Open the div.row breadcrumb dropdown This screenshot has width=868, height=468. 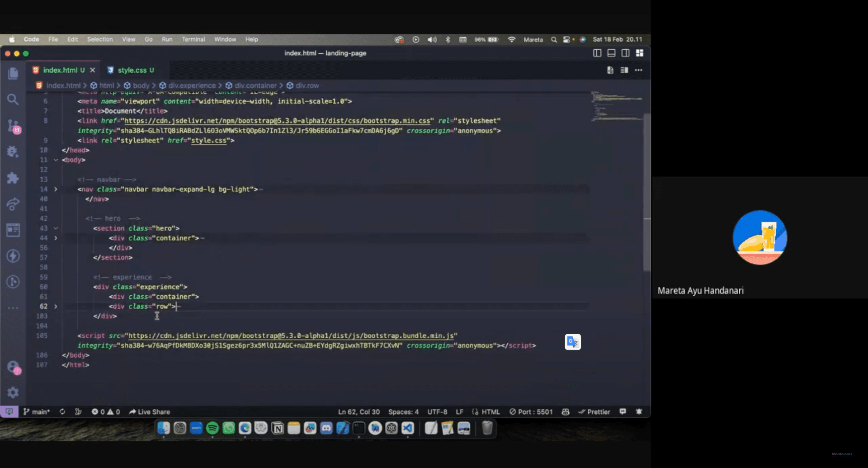pos(302,85)
